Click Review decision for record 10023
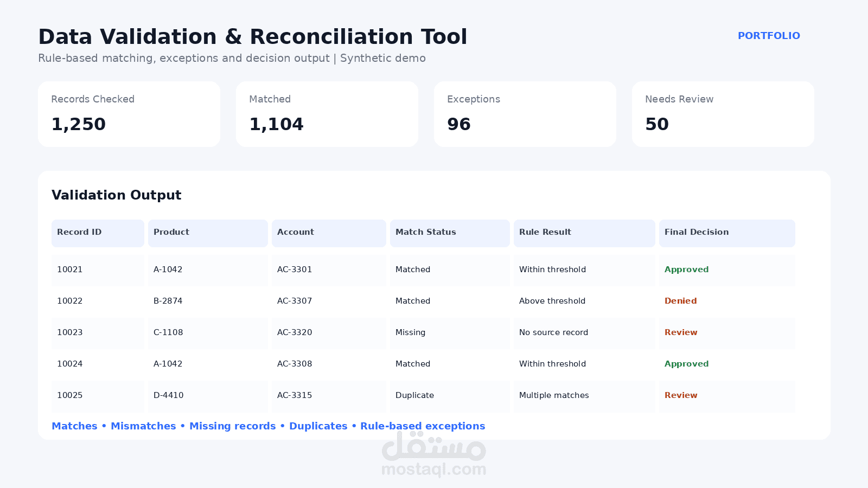 point(681,332)
